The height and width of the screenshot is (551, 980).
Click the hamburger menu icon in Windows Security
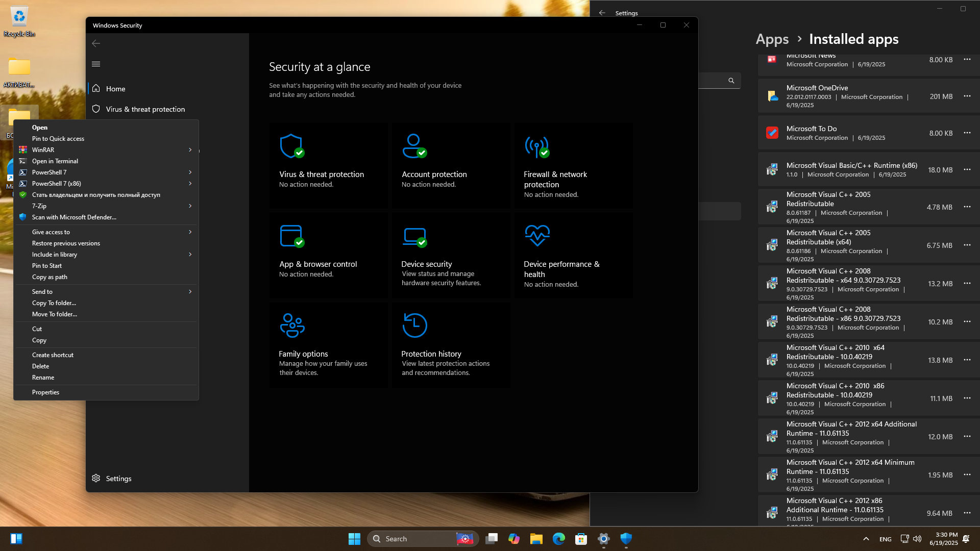[x=96, y=64]
